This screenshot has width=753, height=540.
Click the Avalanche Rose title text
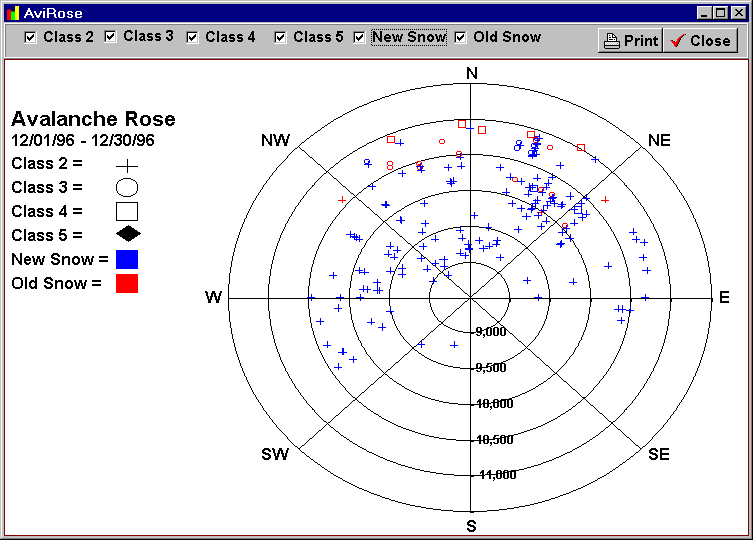(x=93, y=119)
